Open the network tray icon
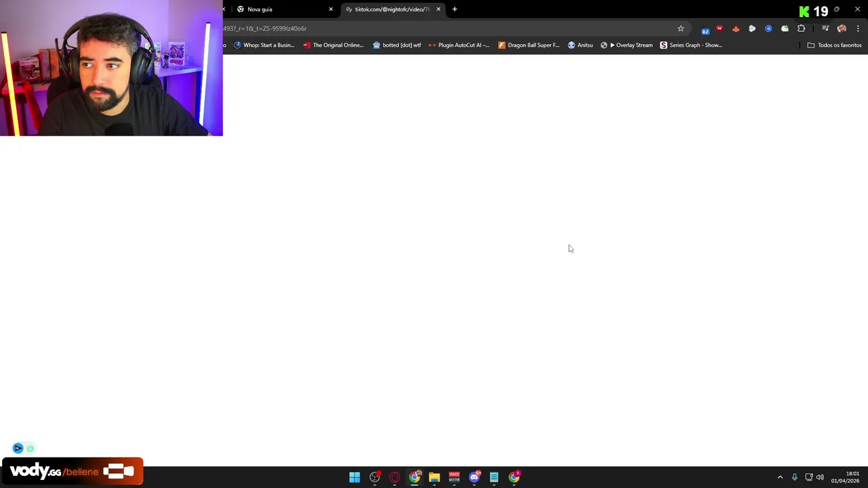Viewport: 868px width, 488px height. tap(809, 477)
